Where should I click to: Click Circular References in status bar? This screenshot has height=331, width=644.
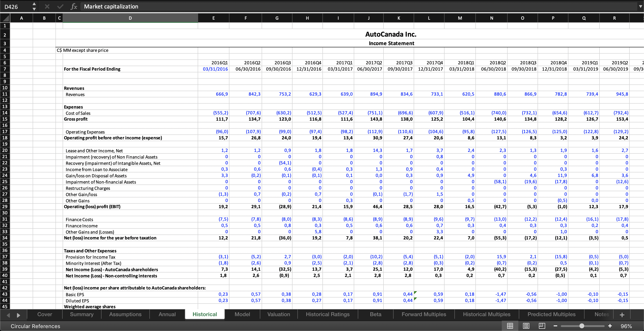(x=36, y=326)
